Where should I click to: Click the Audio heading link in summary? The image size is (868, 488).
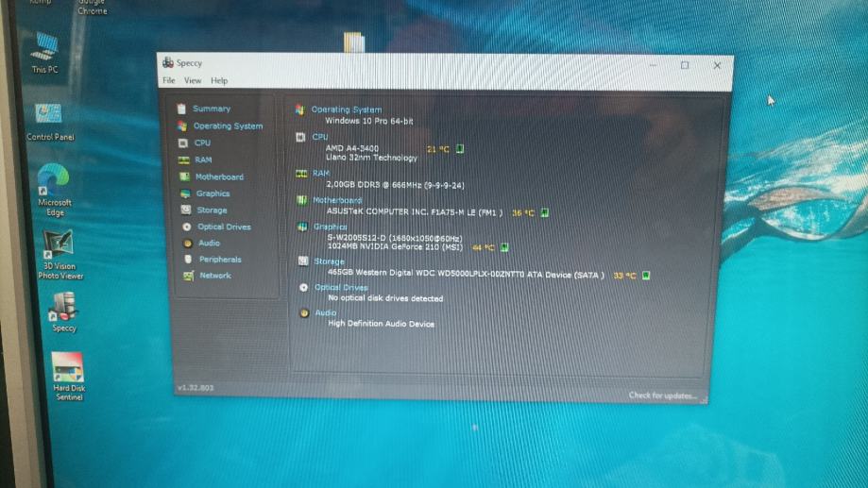[x=326, y=313]
